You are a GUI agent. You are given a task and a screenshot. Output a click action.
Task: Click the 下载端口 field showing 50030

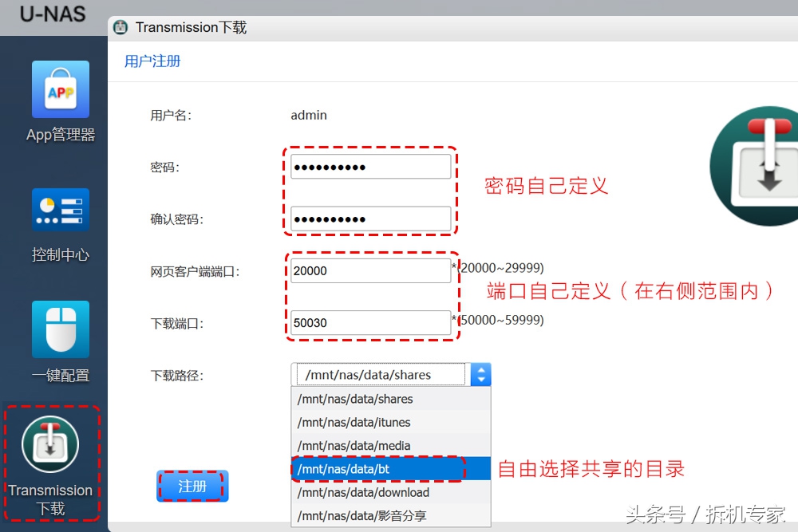pos(370,322)
